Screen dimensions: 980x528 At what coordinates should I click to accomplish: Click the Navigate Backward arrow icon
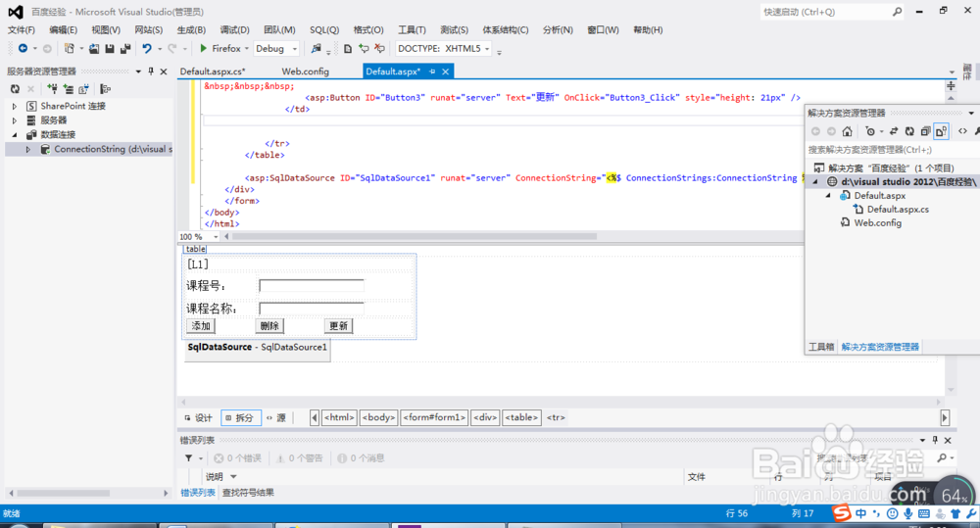[23, 48]
